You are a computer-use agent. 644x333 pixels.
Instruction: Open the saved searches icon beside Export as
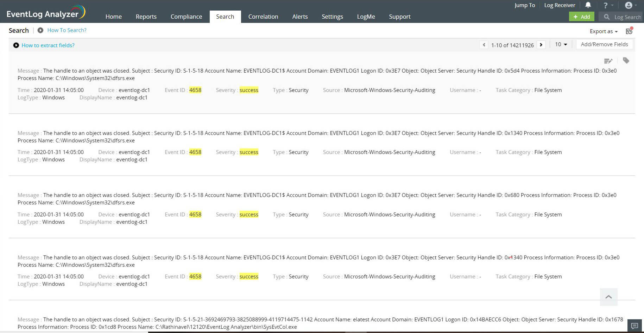click(x=629, y=31)
